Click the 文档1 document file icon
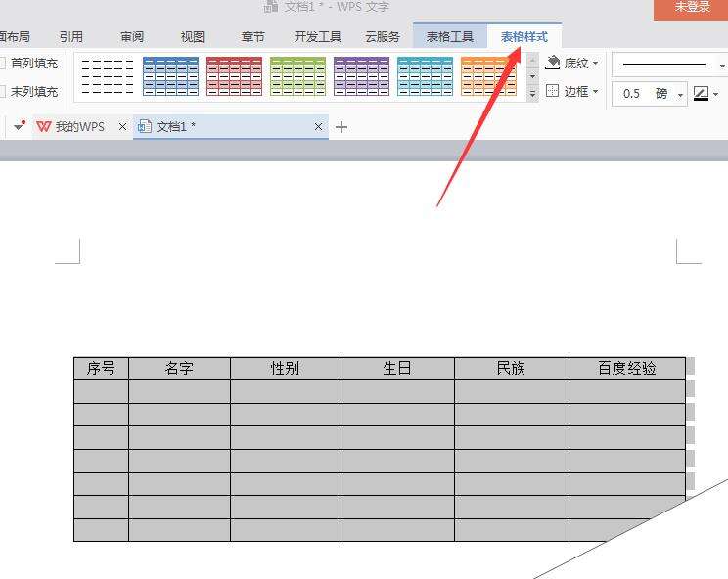This screenshot has height=579, width=728. (145, 127)
